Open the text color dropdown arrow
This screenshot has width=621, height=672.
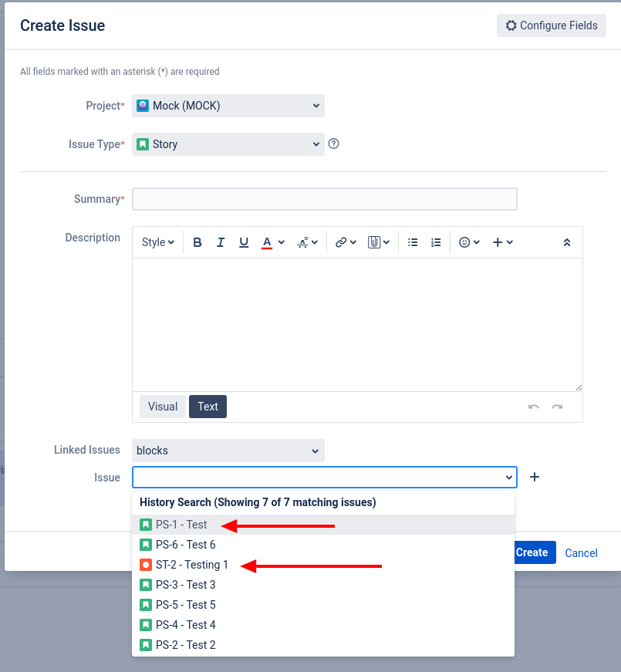click(x=281, y=242)
